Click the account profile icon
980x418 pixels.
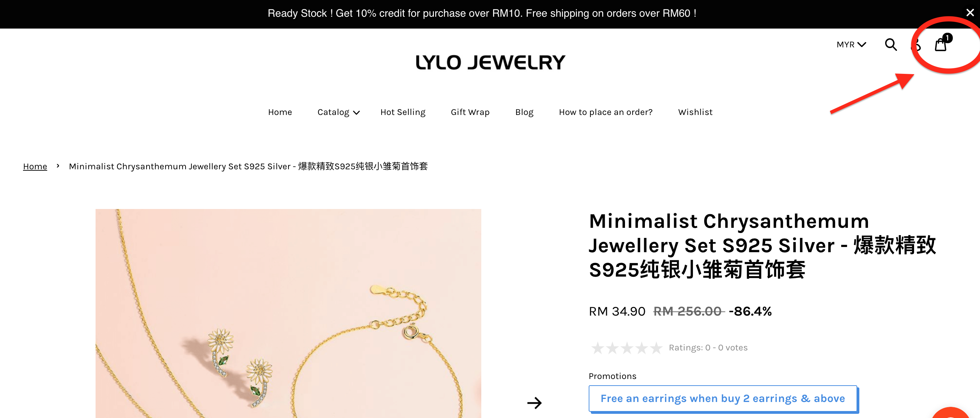pyautogui.click(x=916, y=45)
